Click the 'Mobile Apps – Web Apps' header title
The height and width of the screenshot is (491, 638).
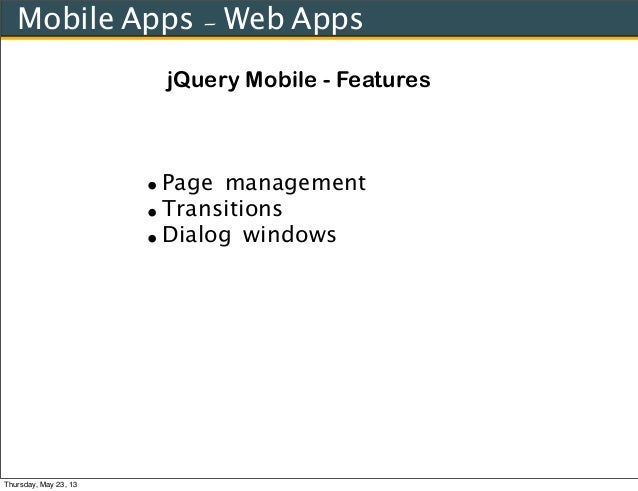[190, 19]
